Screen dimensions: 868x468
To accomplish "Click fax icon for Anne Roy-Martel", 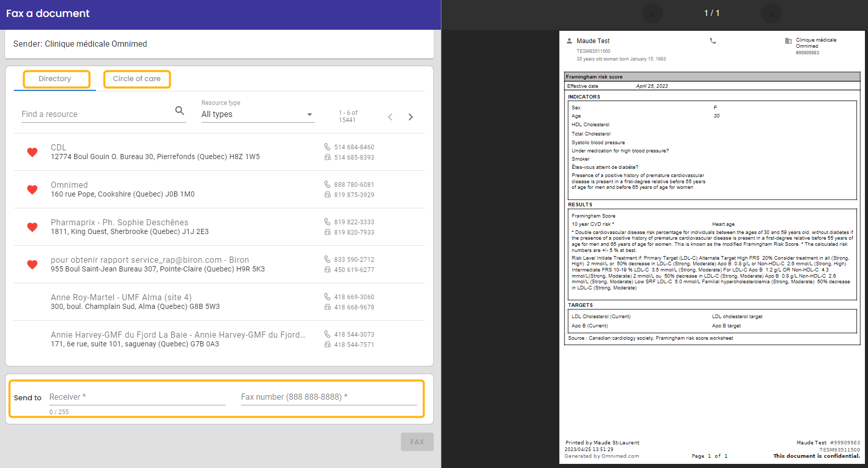I will [327, 307].
